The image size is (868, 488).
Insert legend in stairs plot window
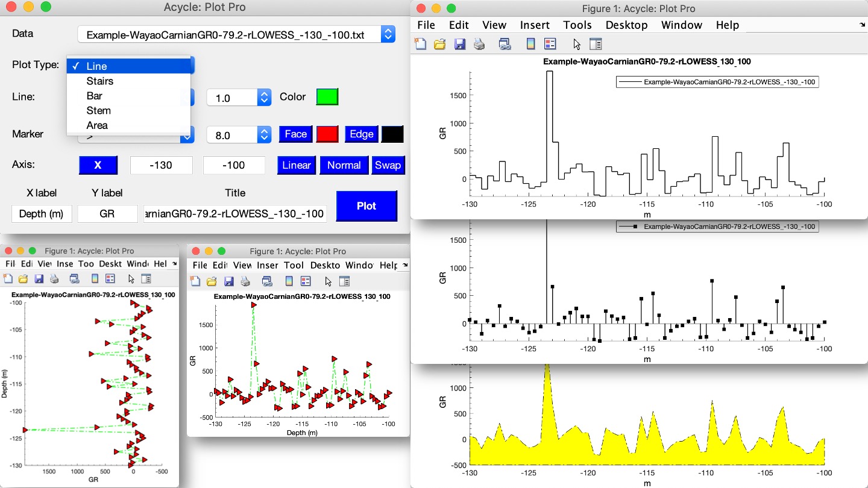click(x=550, y=44)
